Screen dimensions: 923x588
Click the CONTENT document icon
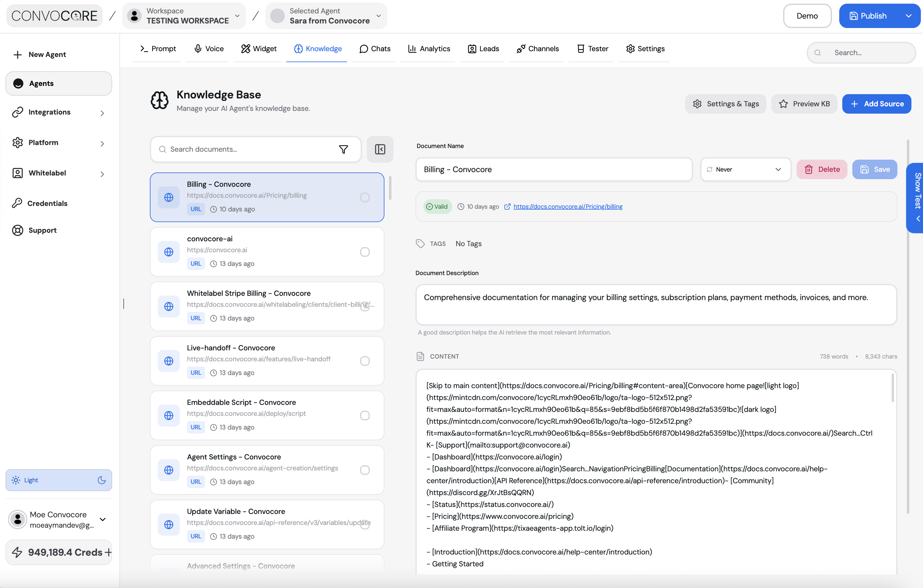(x=420, y=356)
